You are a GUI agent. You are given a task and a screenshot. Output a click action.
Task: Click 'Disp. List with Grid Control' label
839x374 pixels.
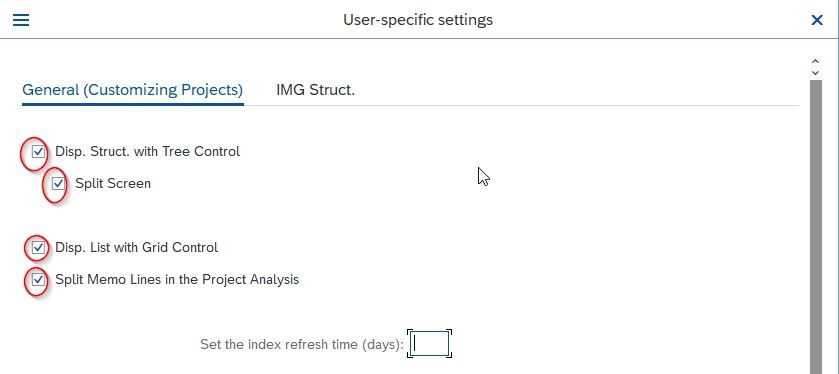pyautogui.click(x=136, y=248)
